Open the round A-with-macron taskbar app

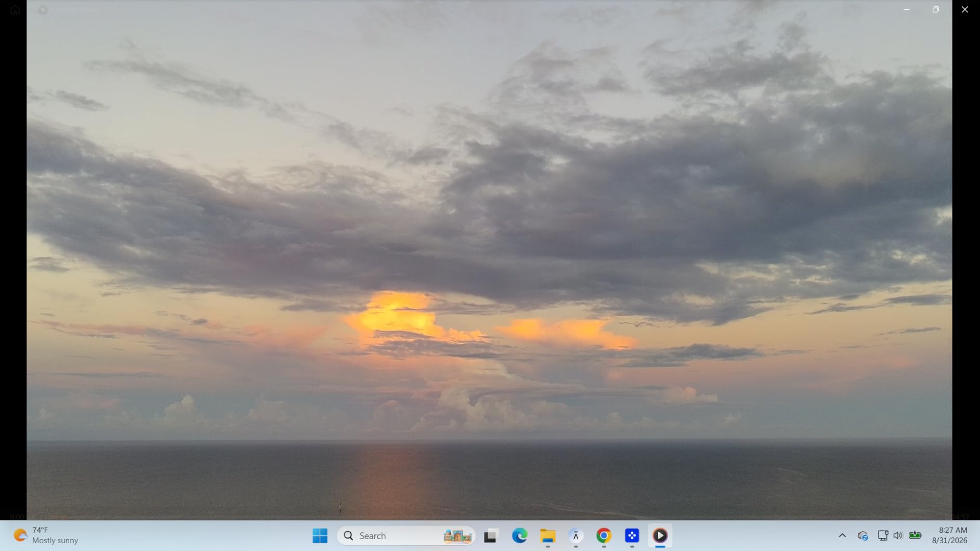pos(576,535)
